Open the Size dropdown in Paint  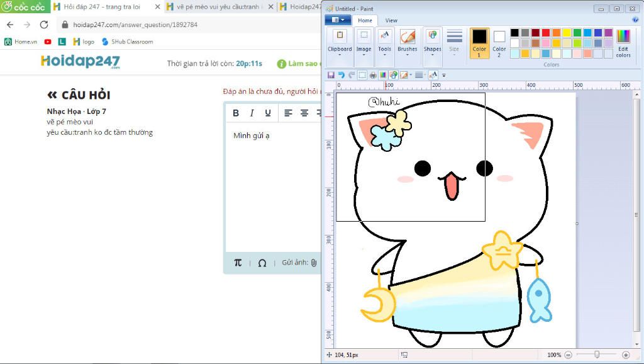[x=454, y=43]
